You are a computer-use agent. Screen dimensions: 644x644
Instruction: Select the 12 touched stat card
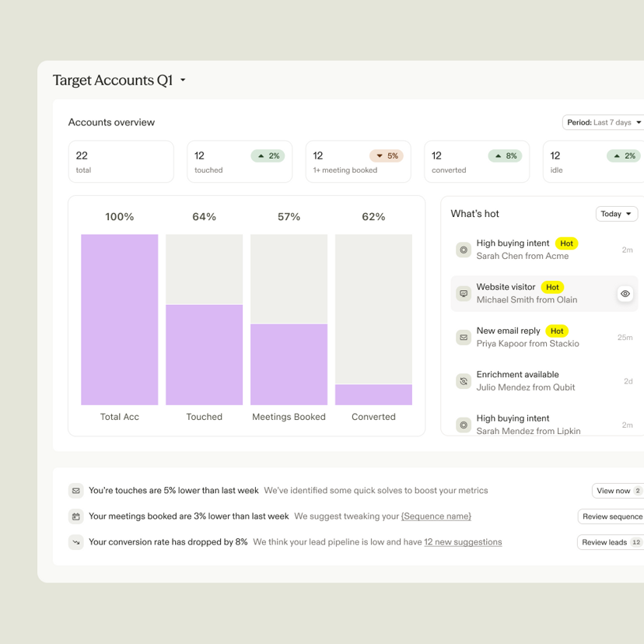tap(240, 162)
